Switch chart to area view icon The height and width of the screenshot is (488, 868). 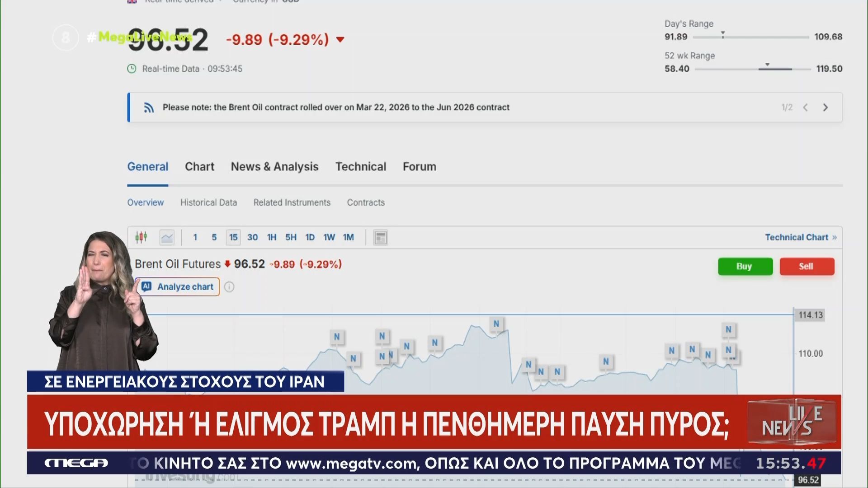[x=167, y=237]
